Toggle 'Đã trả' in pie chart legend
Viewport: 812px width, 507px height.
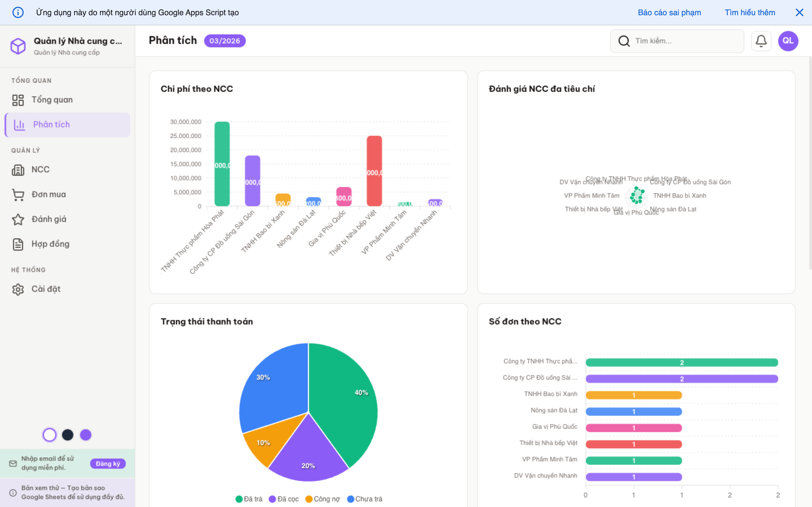pyautogui.click(x=249, y=499)
